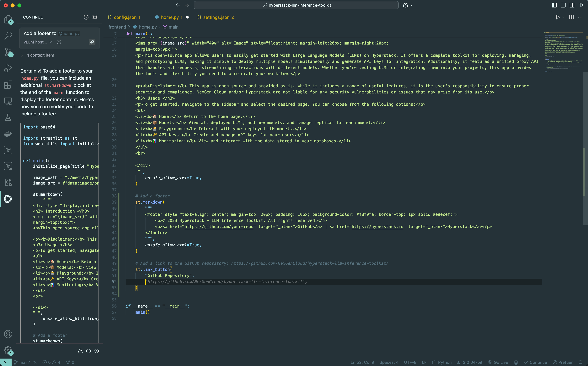588x366 pixels.
Task: Open the Continue panel settings gear
Action: [x=96, y=351]
